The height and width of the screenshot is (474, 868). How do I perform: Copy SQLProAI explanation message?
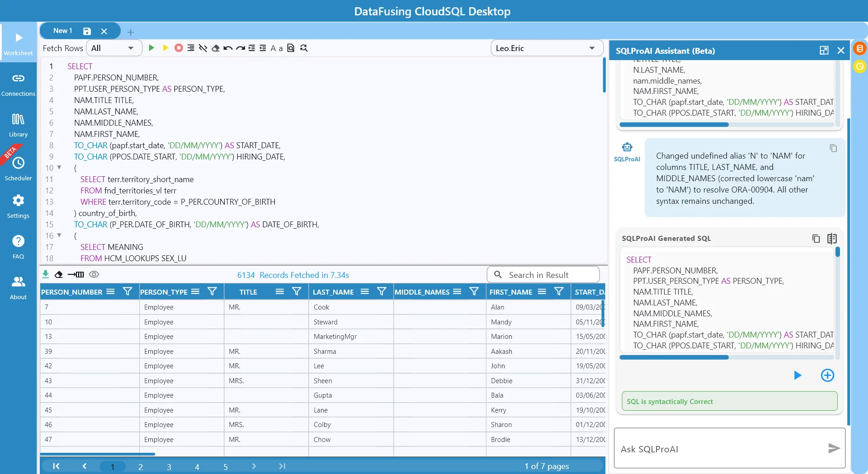point(833,148)
